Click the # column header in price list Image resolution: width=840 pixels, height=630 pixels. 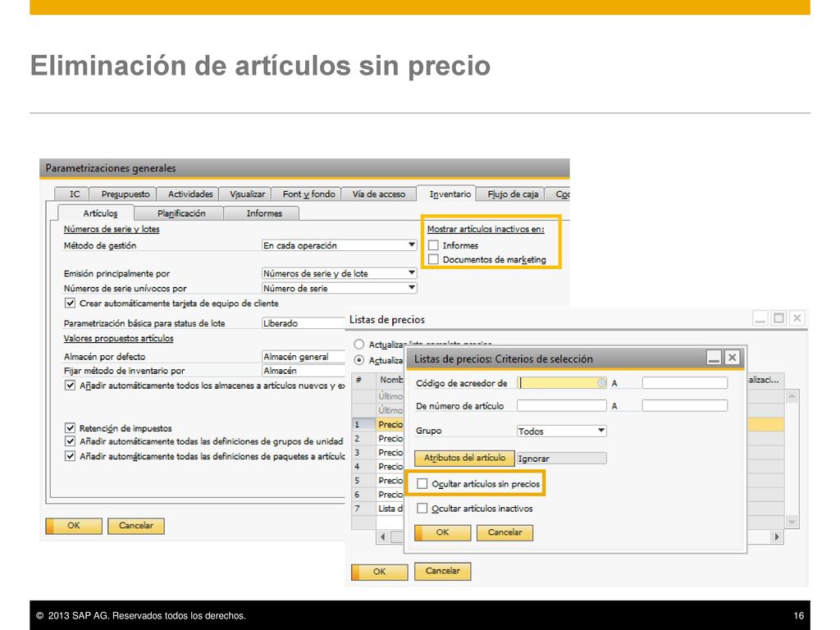pos(363,380)
